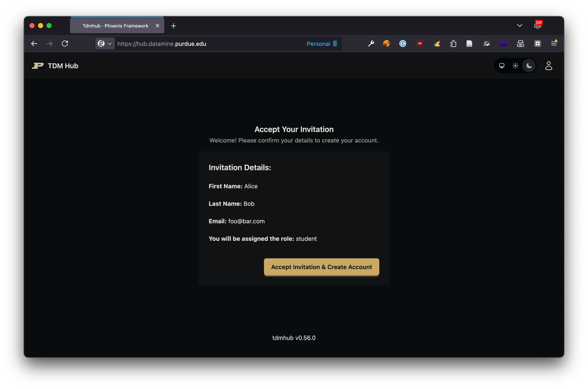Screen dimensions: 588x389
Task: Open the account icon in the TDM Hub navbar
Action: pyautogui.click(x=549, y=65)
